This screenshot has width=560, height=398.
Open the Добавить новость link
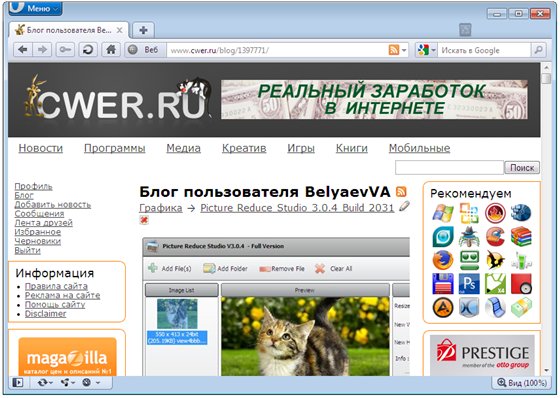(52, 205)
